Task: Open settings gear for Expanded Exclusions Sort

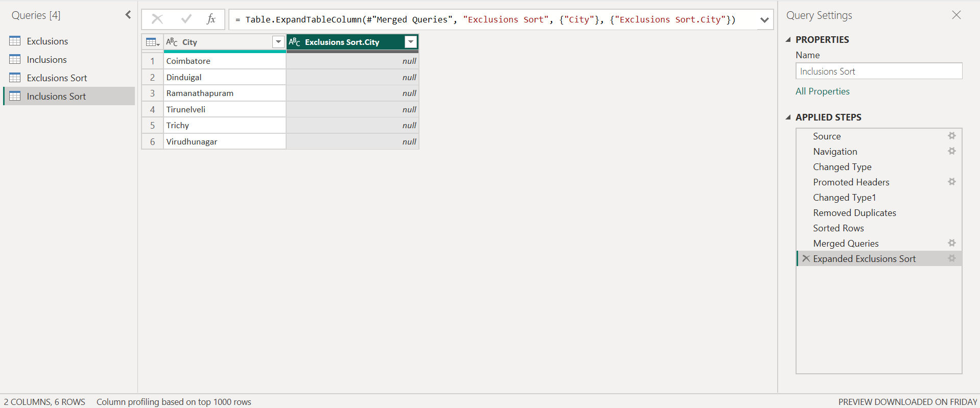Action: pyautogui.click(x=952, y=258)
